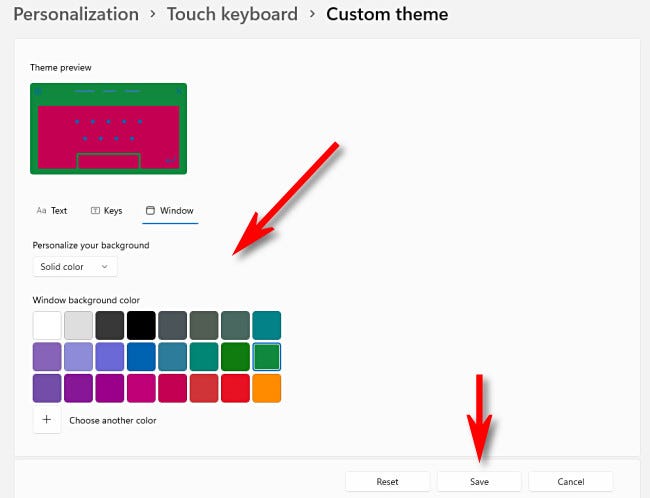Screen dimensions: 650x498
Task: Pick the white background color swatch
Action: pos(47,326)
